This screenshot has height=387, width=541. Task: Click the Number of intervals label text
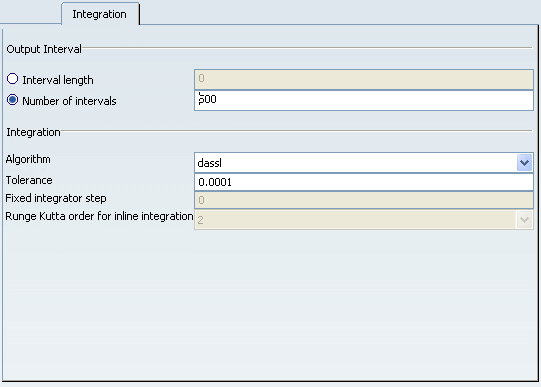(69, 101)
